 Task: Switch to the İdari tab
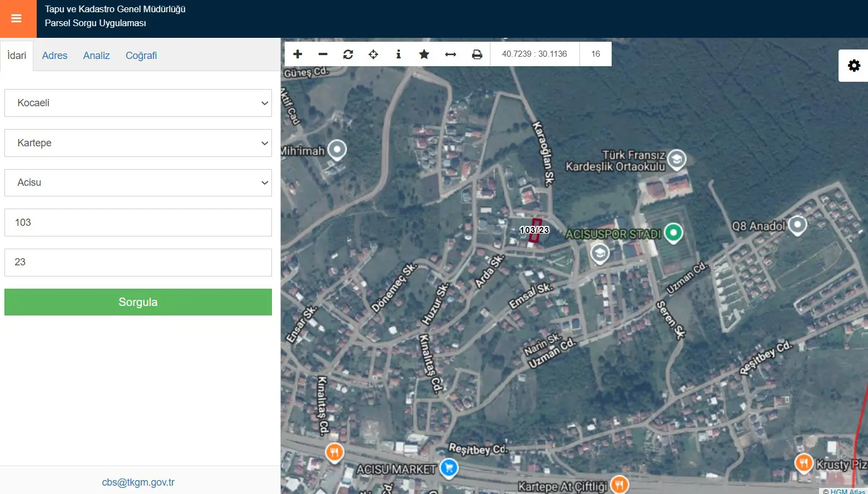(17, 56)
